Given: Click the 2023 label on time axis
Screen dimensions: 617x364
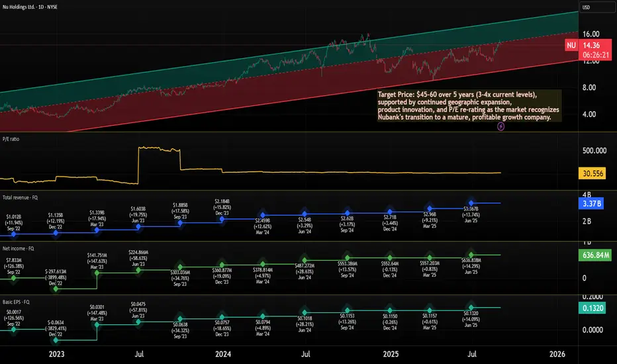Looking at the screenshot, I should (56, 354).
